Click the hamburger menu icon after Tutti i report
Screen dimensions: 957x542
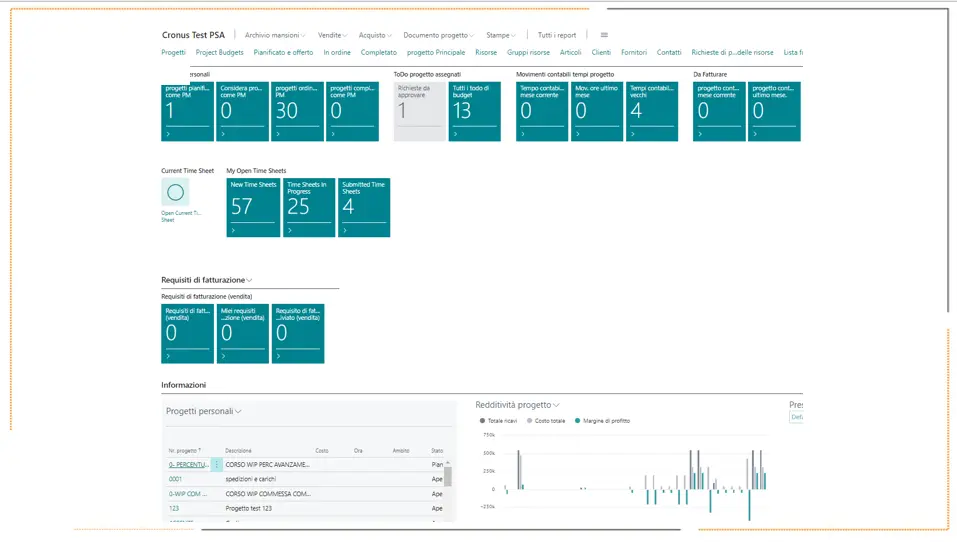[604, 35]
